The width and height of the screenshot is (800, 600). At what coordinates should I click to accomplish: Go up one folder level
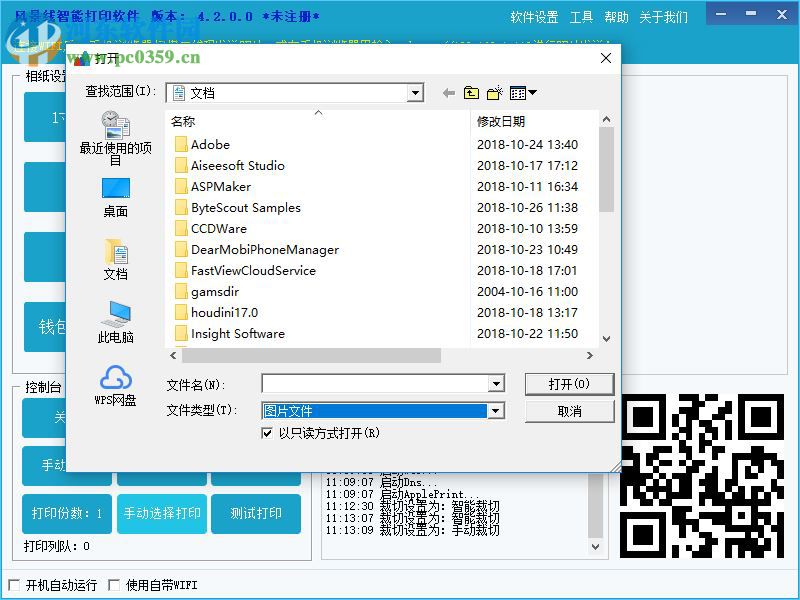471,92
